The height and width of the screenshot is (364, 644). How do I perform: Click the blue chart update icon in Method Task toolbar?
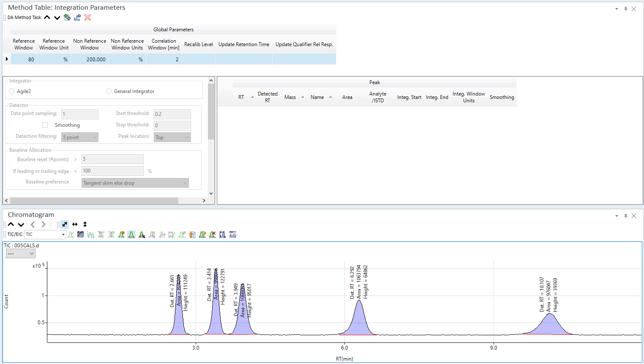click(x=77, y=17)
